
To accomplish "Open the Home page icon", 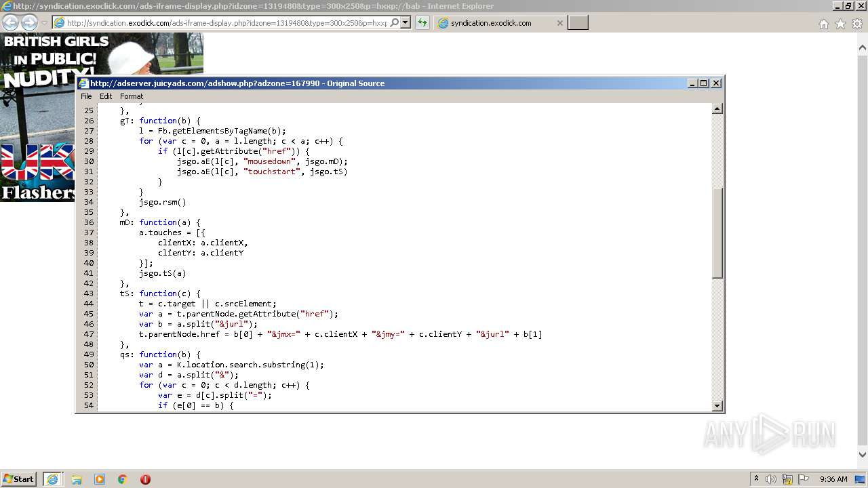I will tap(823, 24).
